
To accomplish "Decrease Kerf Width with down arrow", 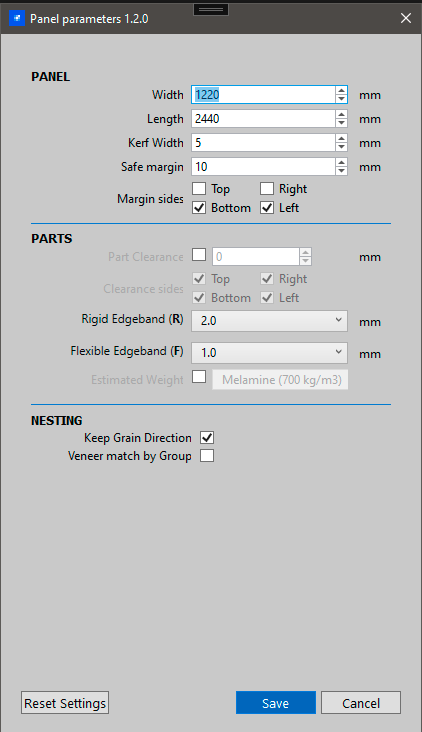I will point(341,147).
